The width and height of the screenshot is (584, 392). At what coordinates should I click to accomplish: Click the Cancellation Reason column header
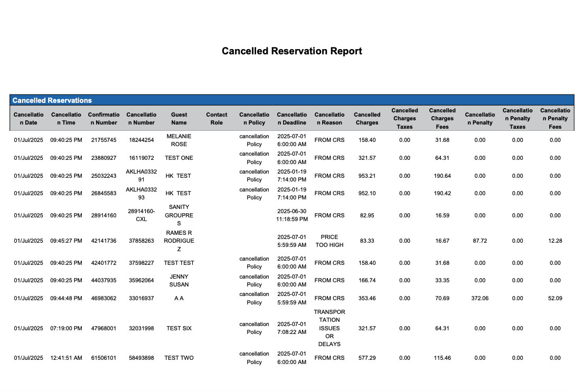tap(329, 118)
